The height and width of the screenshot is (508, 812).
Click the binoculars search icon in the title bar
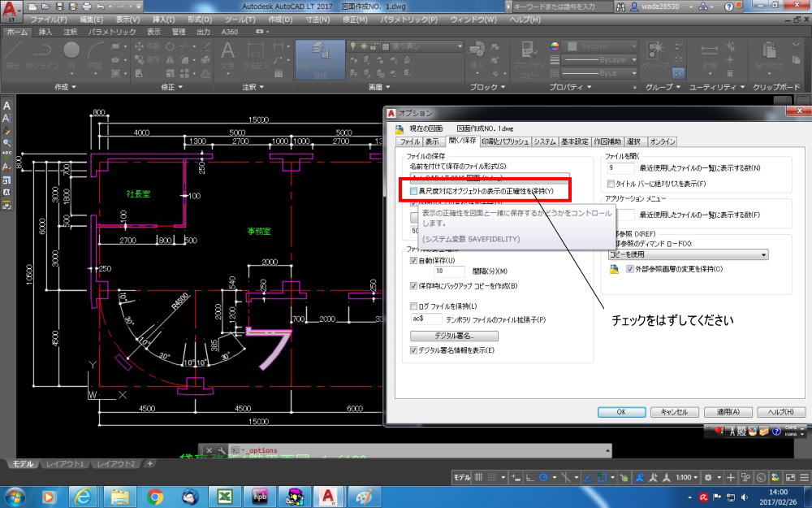pyautogui.click(x=620, y=7)
